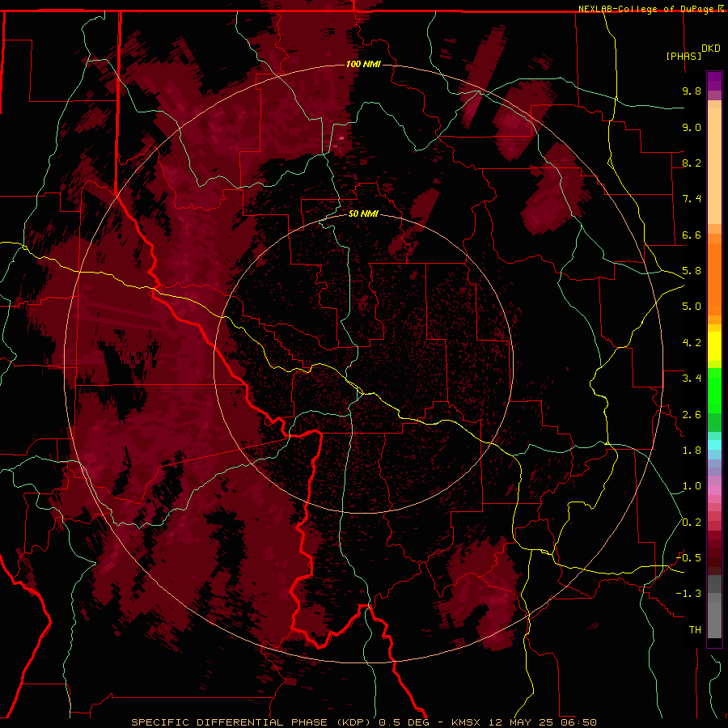Click the 5.8 scale value

click(x=692, y=271)
